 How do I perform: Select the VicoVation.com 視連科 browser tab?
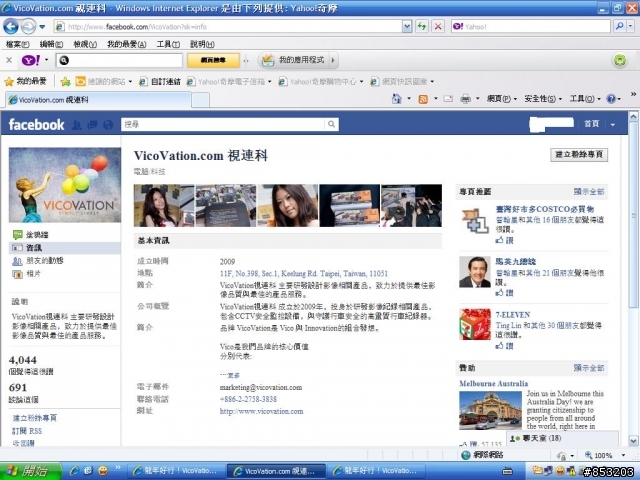(x=97, y=100)
